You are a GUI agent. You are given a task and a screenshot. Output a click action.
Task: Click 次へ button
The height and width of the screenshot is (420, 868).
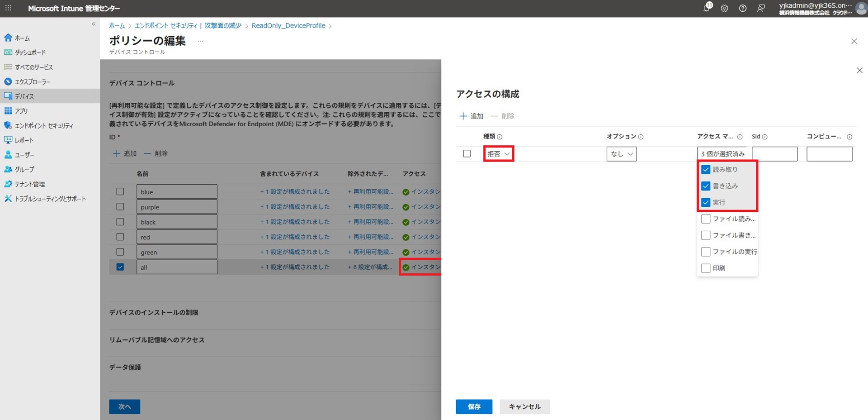125,407
